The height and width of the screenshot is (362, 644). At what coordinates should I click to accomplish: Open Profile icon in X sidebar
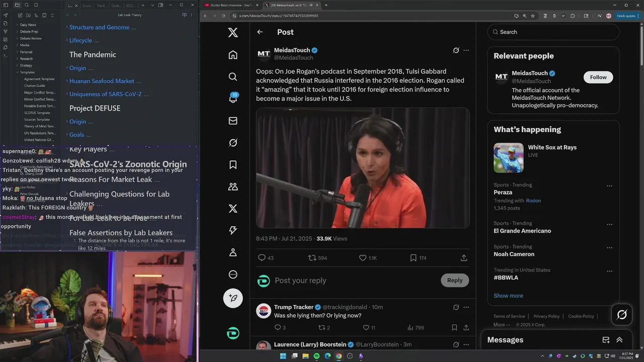coord(232,252)
